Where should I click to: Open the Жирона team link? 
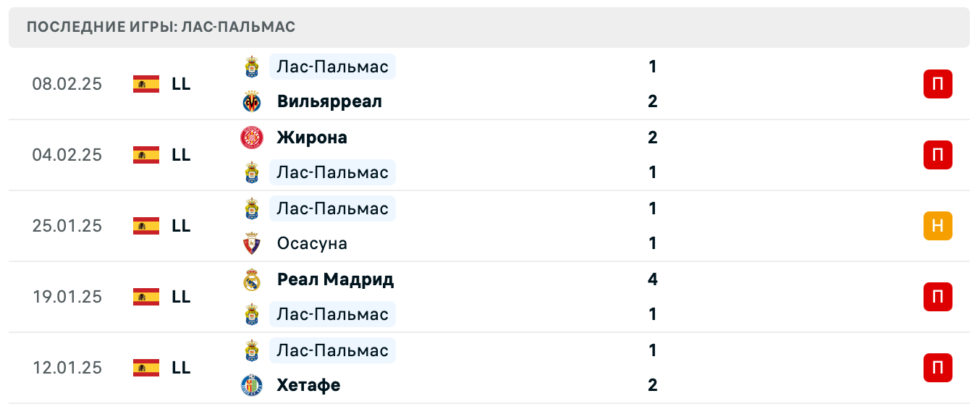click(312, 138)
